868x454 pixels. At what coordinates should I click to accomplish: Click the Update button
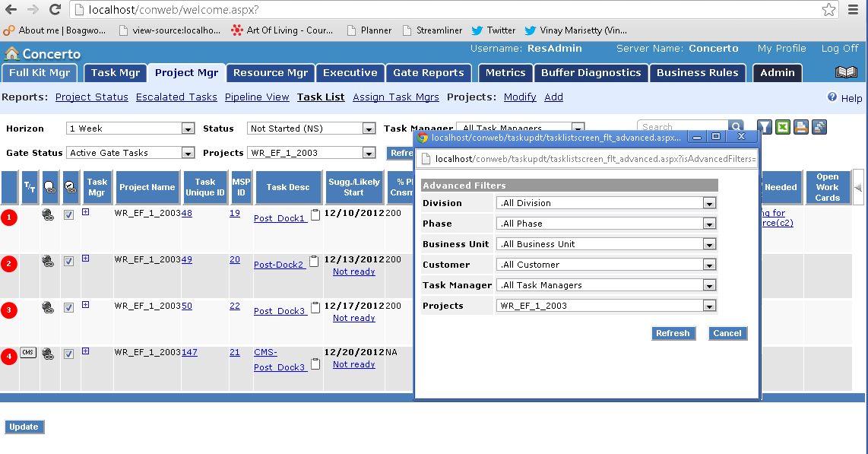click(24, 427)
